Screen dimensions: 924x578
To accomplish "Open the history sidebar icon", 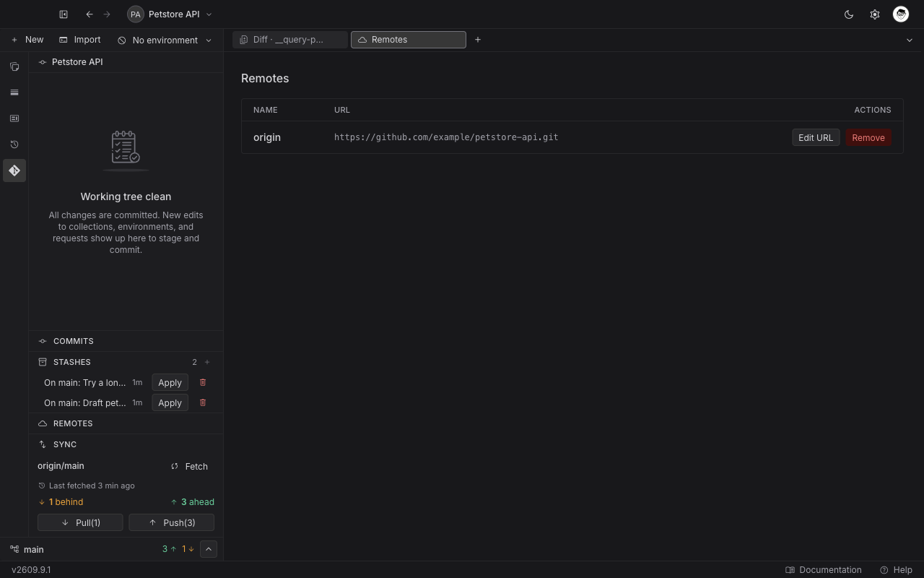I will (14, 144).
